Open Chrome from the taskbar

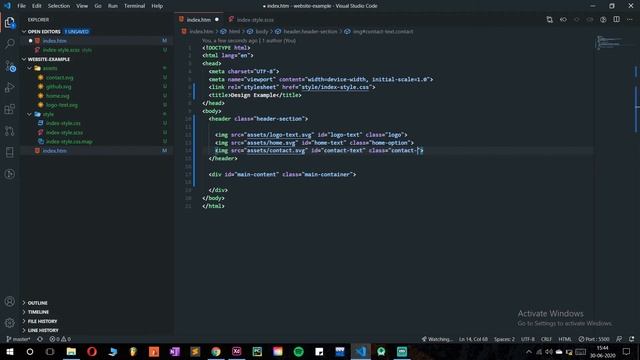click(x=216, y=351)
